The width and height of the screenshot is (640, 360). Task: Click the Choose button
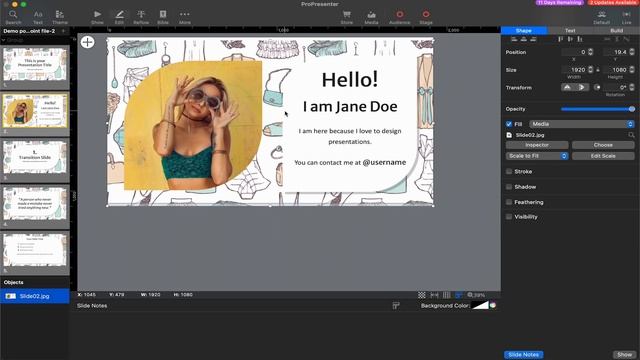603,145
